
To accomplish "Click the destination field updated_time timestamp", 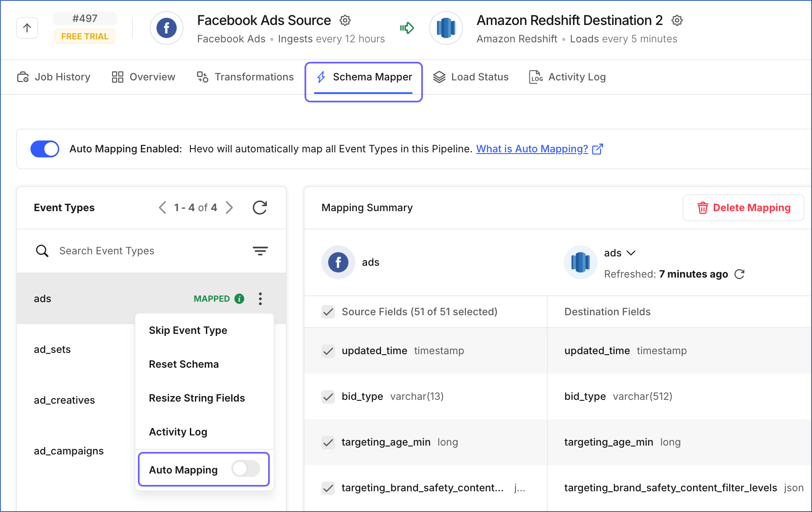I will click(x=625, y=351).
